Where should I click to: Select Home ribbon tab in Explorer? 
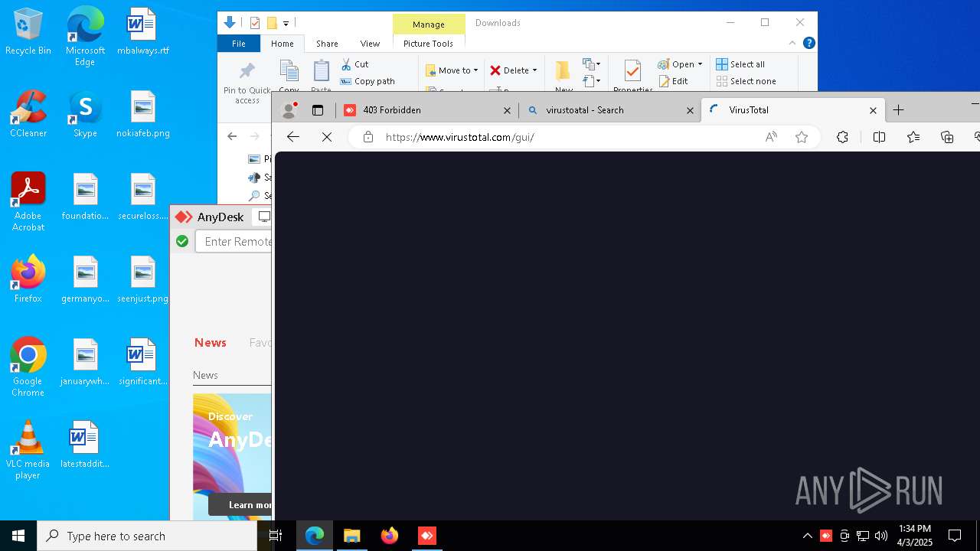click(282, 44)
